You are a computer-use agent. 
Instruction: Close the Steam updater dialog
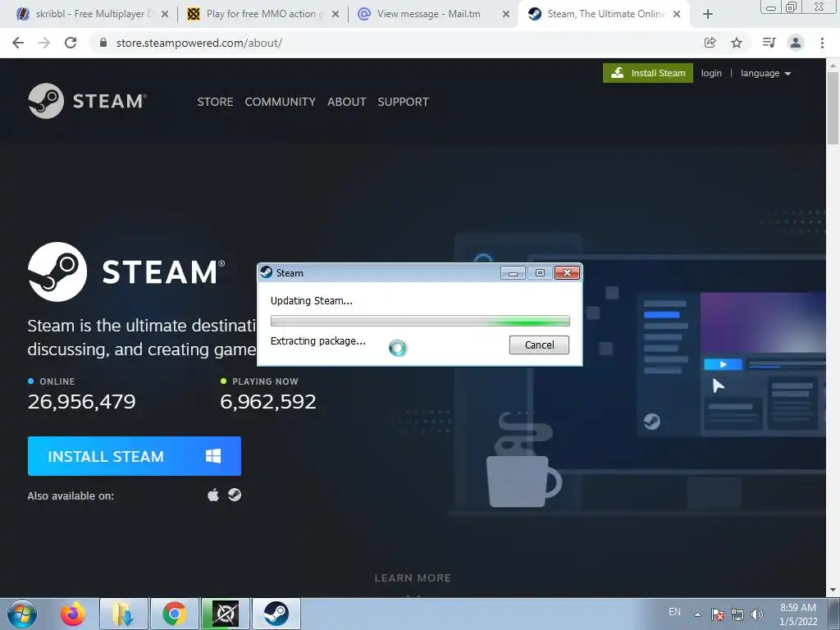[568, 273]
